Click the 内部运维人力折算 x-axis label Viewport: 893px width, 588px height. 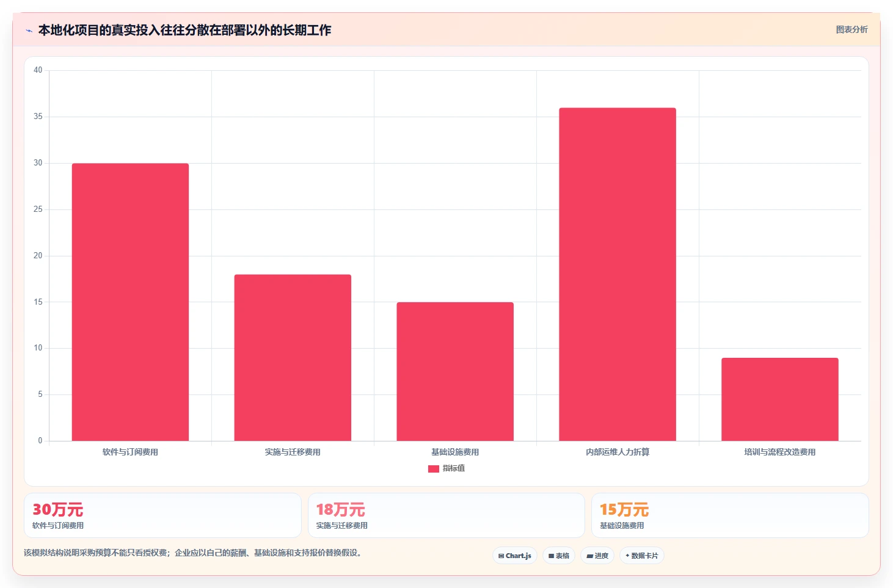coord(618,452)
